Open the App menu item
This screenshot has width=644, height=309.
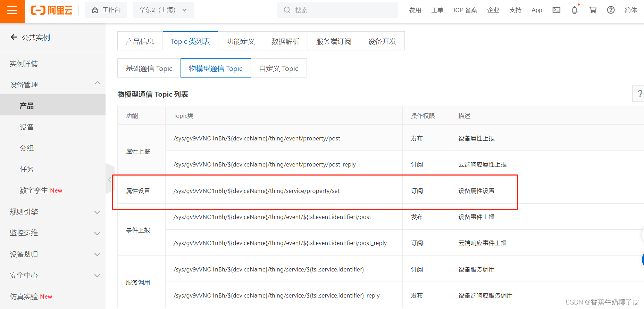[x=537, y=10]
